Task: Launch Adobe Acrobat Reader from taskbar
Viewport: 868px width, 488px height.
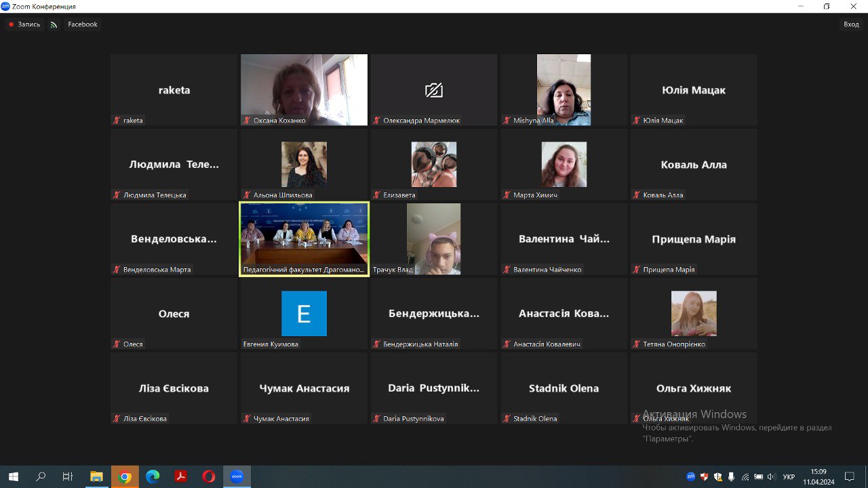Action: point(181,476)
